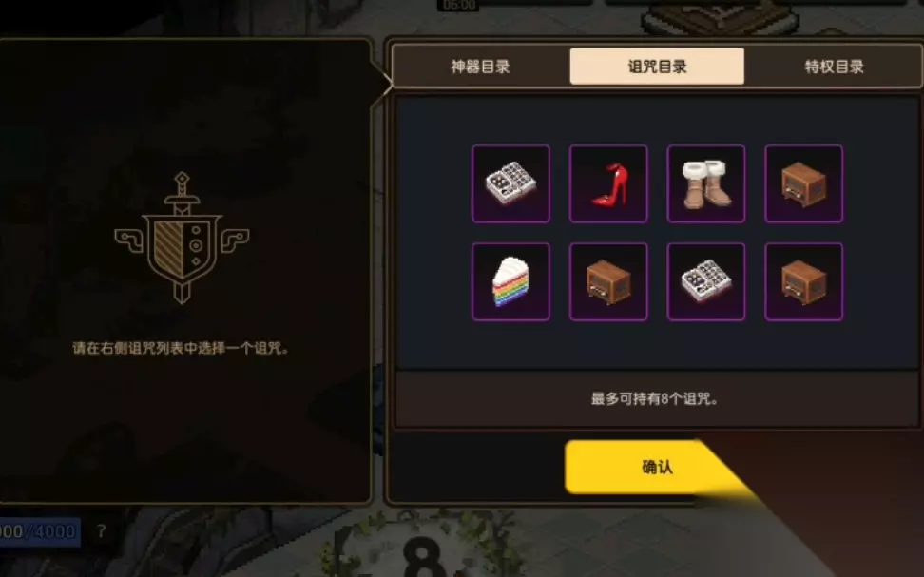Click the sword and shield emblem
The width and height of the screenshot is (924, 577).
pos(182,238)
